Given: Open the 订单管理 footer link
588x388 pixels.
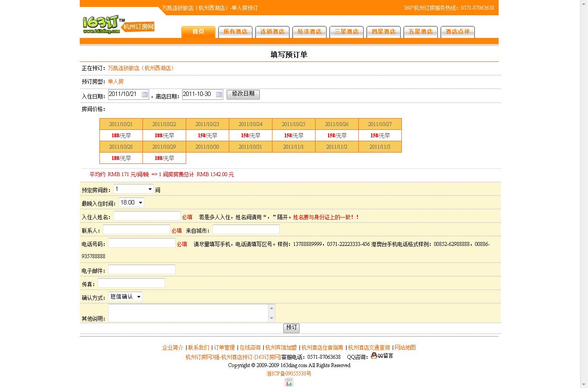Looking at the screenshot, I should pyautogui.click(x=224, y=348).
